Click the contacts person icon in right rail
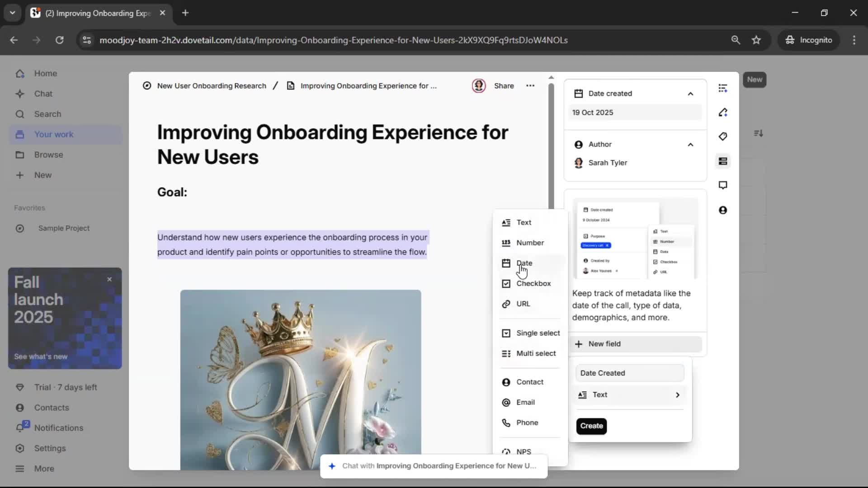The image size is (868, 488). [x=723, y=210]
